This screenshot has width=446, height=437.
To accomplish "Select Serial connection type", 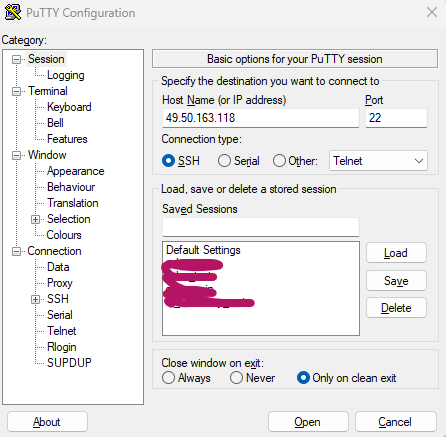I will coord(224,161).
